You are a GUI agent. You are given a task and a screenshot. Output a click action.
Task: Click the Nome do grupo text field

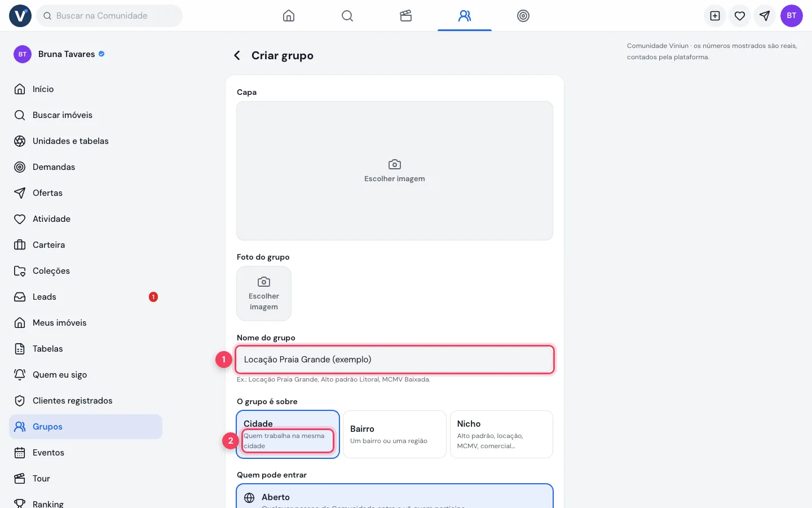click(395, 360)
